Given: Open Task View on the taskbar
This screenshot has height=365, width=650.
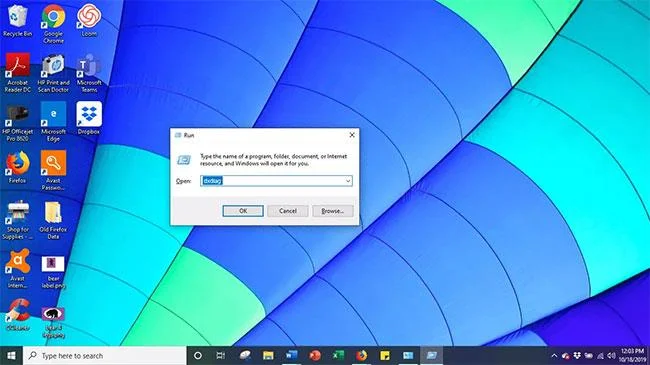Looking at the screenshot, I should coord(221,355).
